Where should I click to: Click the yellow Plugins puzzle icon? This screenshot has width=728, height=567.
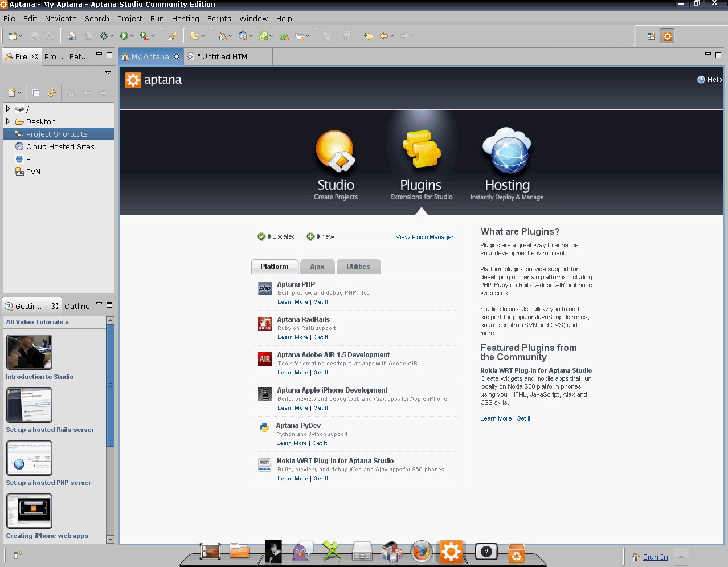(421, 150)
